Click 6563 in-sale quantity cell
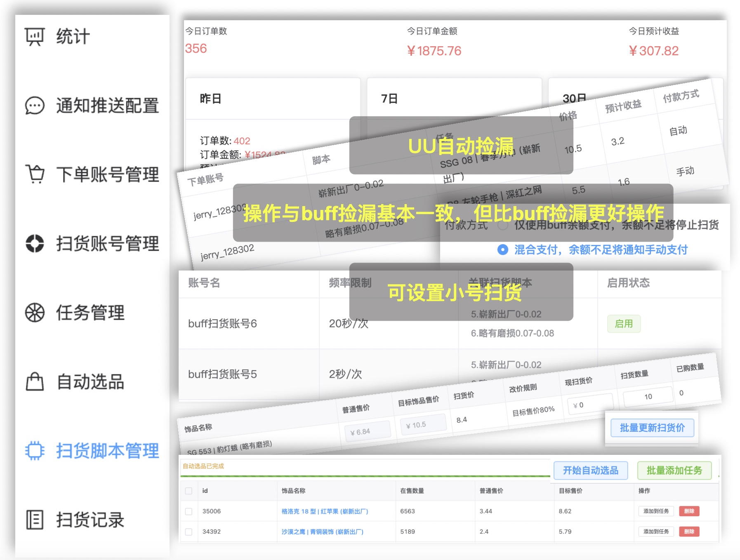 click(408, 511)
